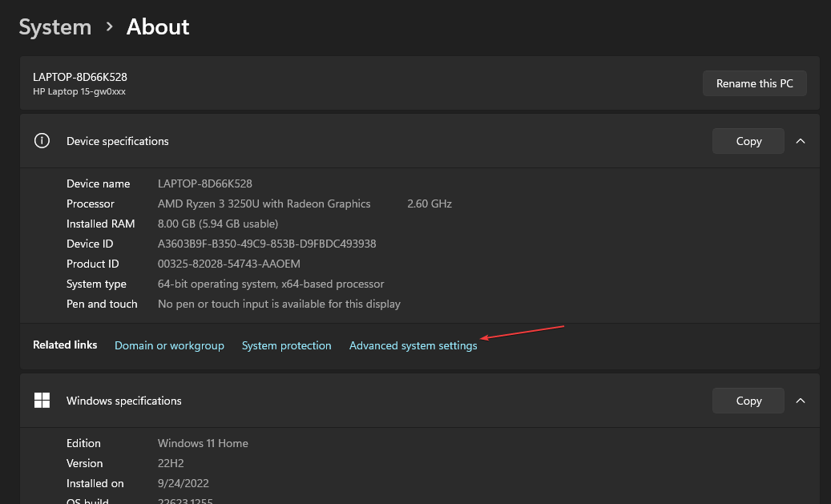Collapse the Windows specifications section
This screenshot has height=504, width=831.
tap(800, 400)
